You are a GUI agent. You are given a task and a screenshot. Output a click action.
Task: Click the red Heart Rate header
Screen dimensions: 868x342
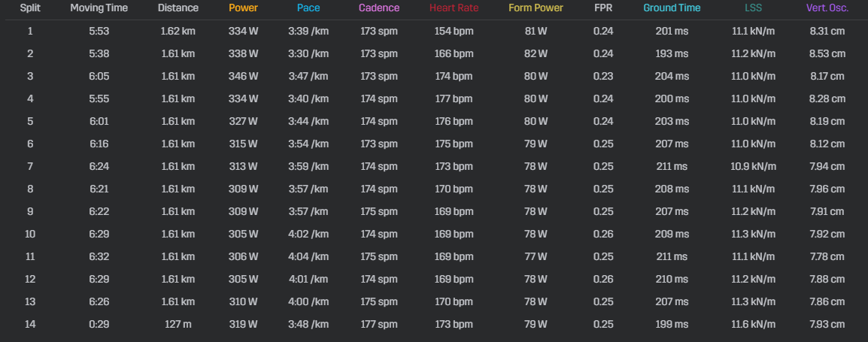[x=454, y=8]
